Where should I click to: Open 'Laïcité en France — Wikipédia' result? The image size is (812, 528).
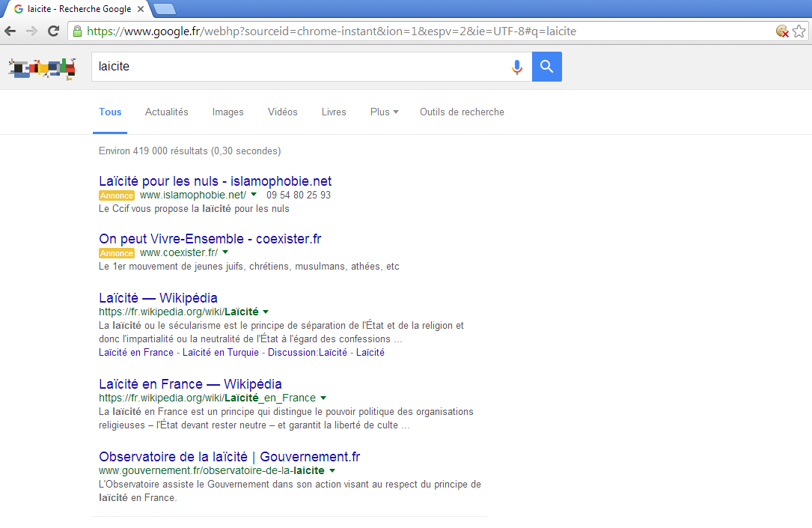pyautogui.click(x=190, y=383)
